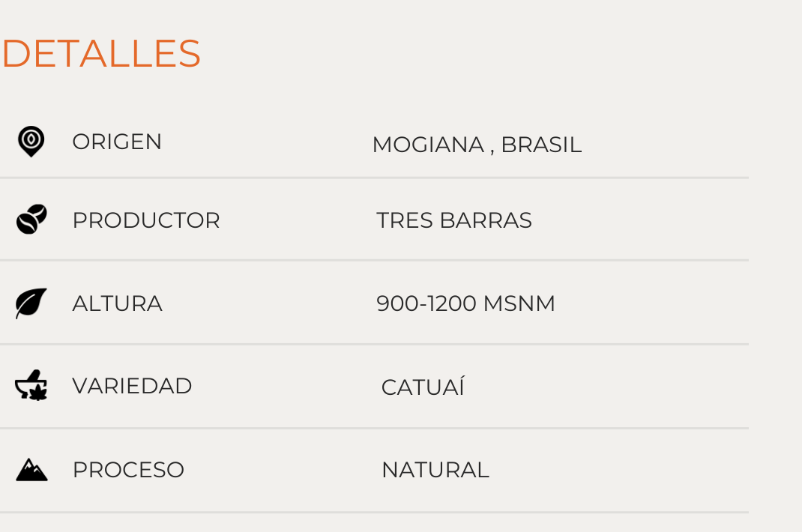
Task: Click the mountain icon beside PROCESO
Action: click(x=31, y=470)
